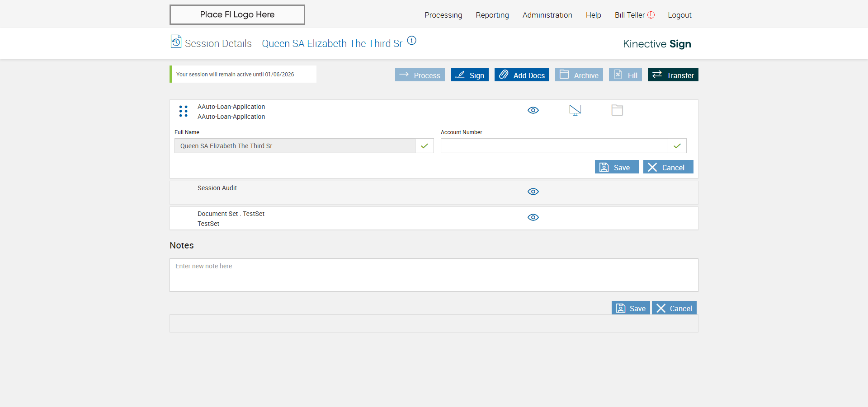Focus the Notes text area
Screen dimensions: 868x407
click(x=434, y=275)
